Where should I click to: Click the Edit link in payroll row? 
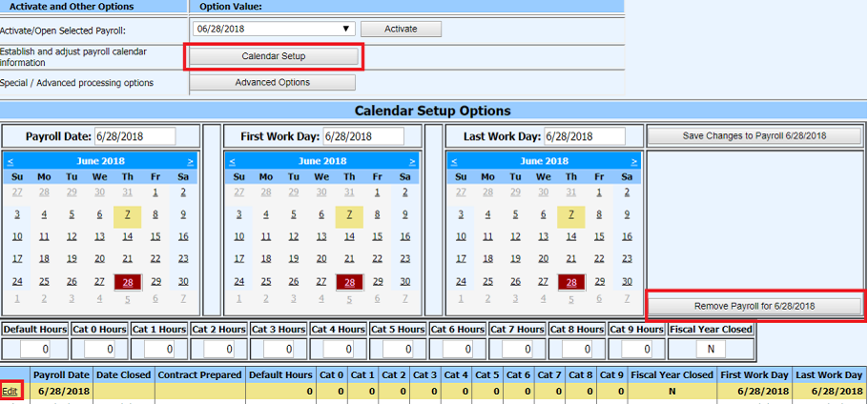click(x=10, y=392)
